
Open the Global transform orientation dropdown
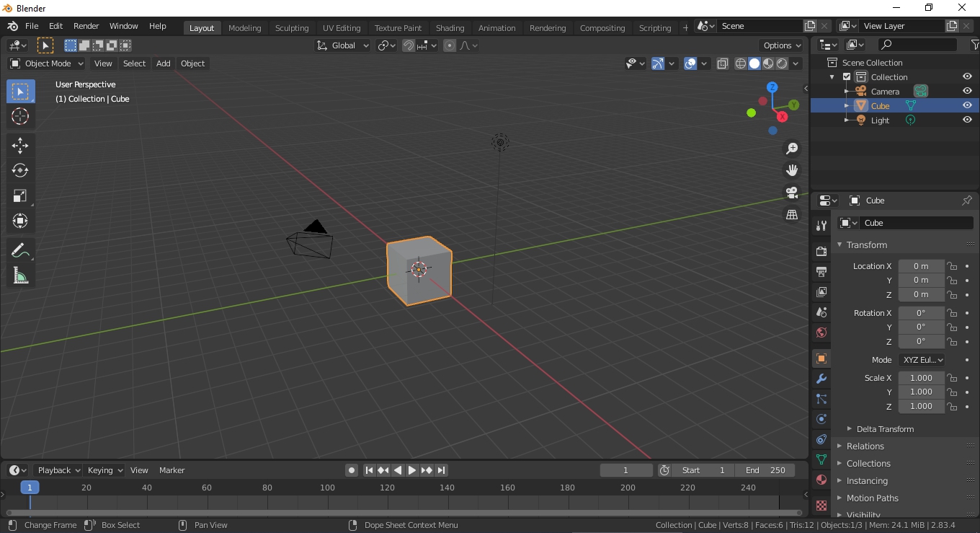[x=343, y=45]
